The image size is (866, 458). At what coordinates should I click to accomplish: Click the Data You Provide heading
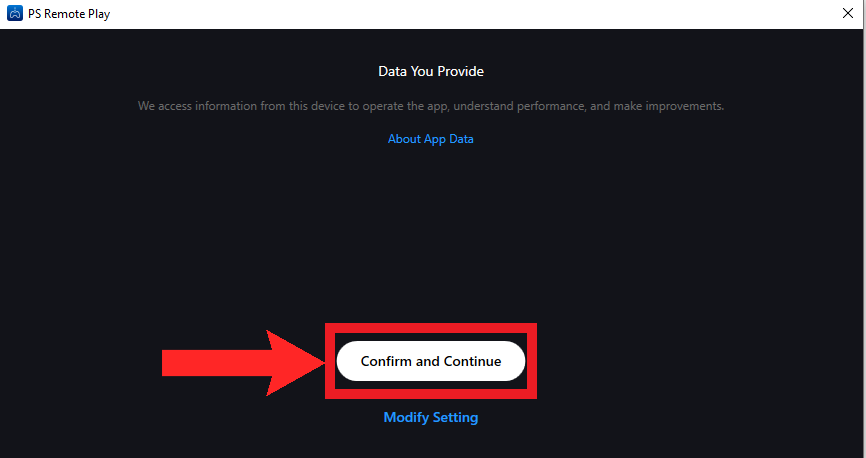tap(430, 72)
